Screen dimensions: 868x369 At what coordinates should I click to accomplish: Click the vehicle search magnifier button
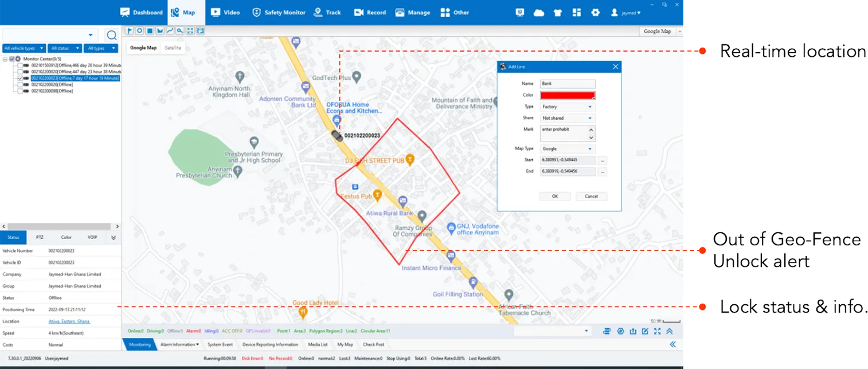pos(112,36)
